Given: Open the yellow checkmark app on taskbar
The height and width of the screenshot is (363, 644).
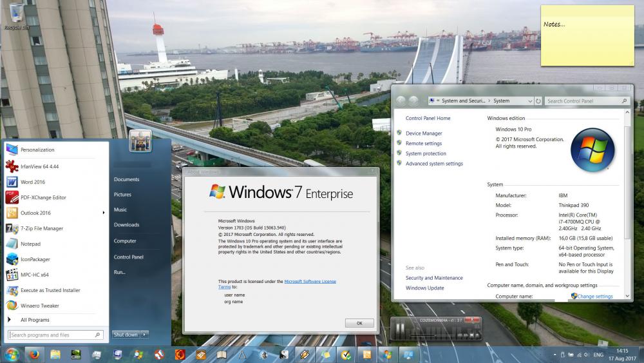Looking at the screenshot, I should click(x=346, y=355).
